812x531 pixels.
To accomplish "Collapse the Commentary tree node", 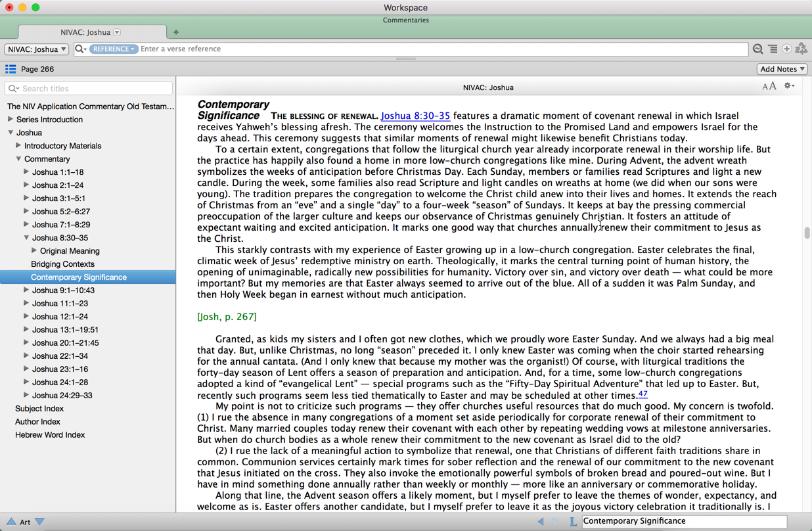I will (18, 159).
